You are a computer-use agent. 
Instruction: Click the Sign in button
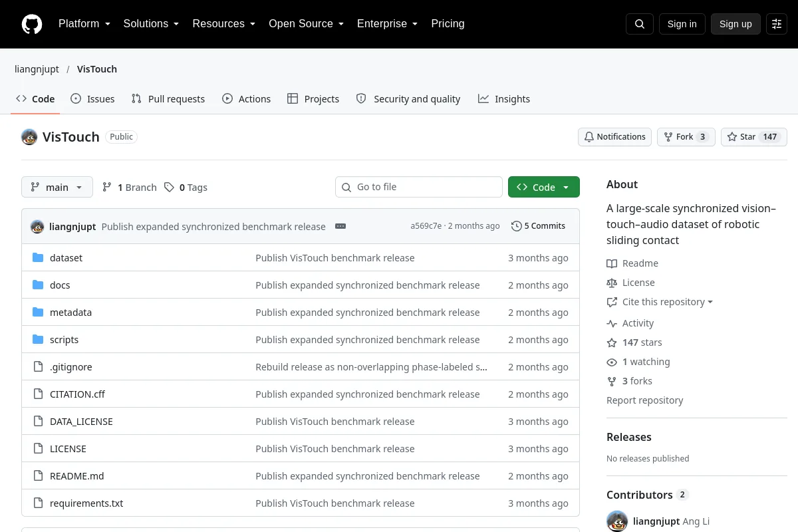pyautogui.click(x=682, y=24)
